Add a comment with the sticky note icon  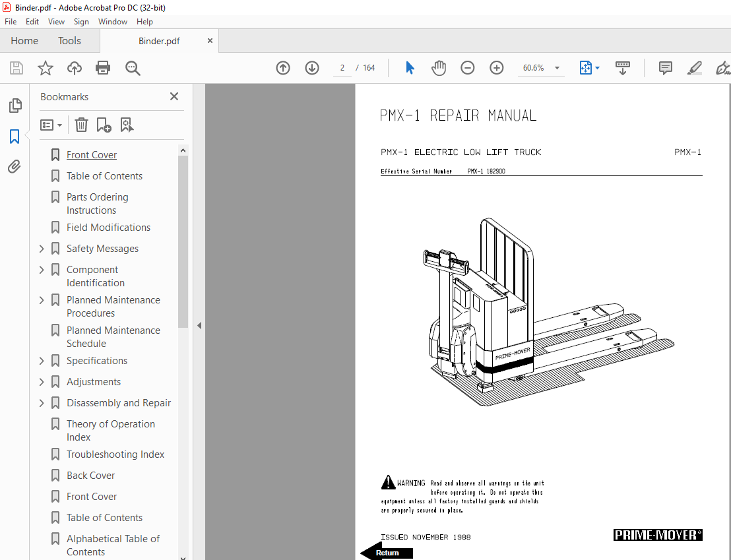[x=665, y=68]
